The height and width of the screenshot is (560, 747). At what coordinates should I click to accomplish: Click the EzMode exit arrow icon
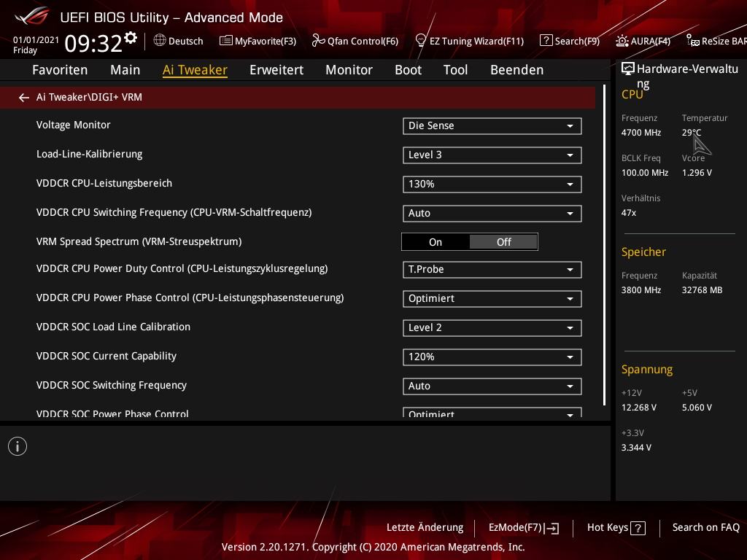click(x=551, y=528)
